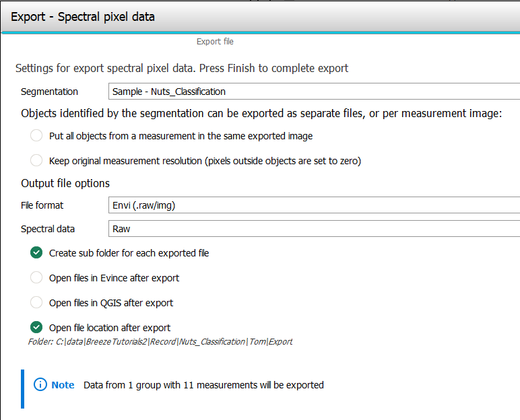Open the Spectral data dropdown showing Raw
Image resolution: width=520 pixels, height=420 pixels.
pyautogui.click(x=314, y=229)
